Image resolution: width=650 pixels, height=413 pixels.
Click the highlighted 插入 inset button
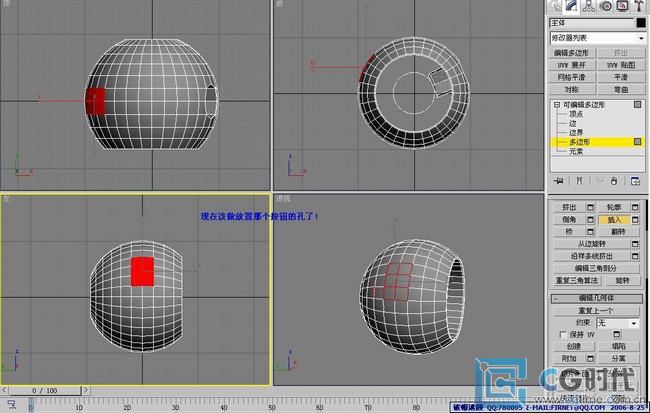click(614, 219)
